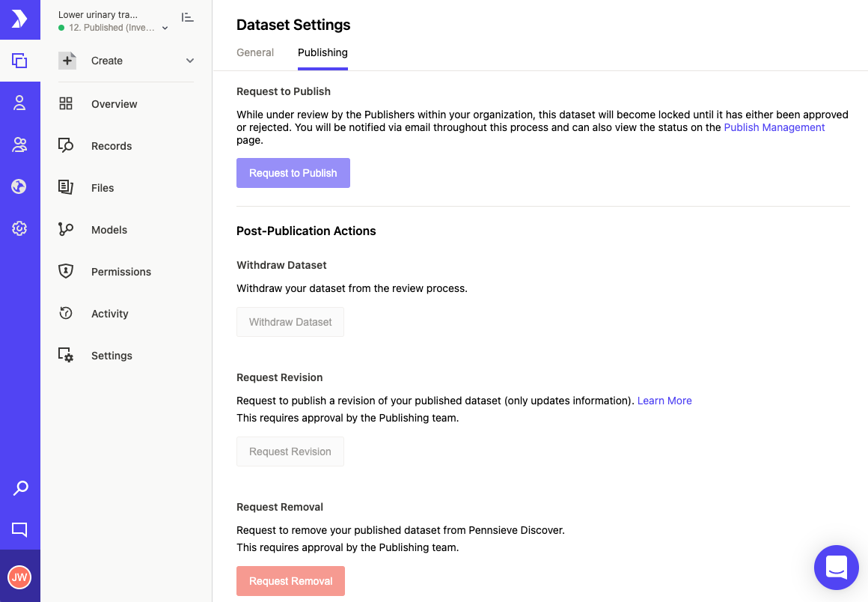Collapse the sidebar navigation panel
868x602 pixels.
coord(188,17)
